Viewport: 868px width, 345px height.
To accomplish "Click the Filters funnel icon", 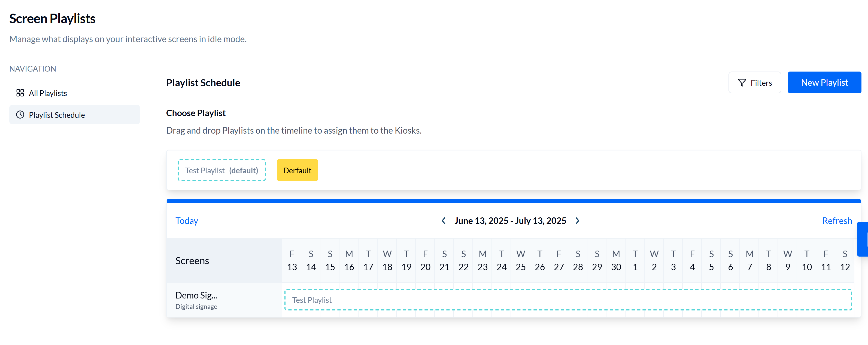I will coord(742,82).
